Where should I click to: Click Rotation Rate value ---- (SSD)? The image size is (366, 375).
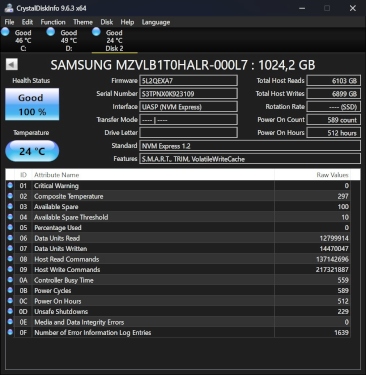pos(333,107)
